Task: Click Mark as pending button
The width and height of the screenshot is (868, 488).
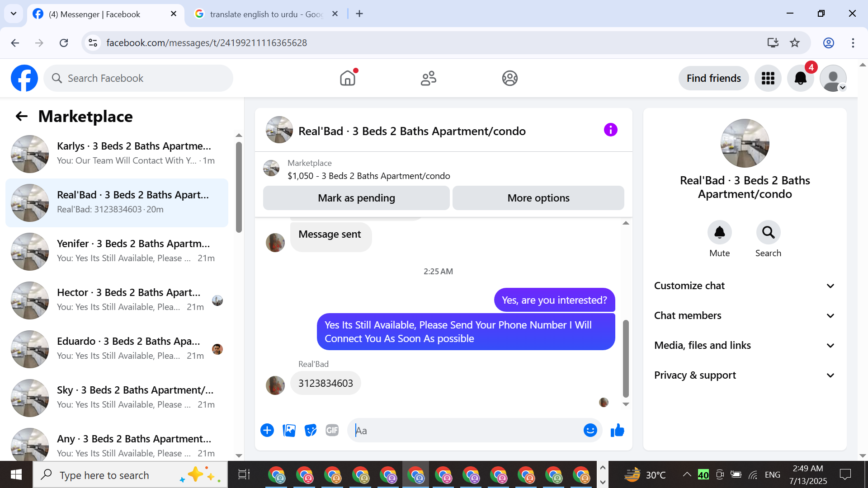Action: [x=356, y=198]
